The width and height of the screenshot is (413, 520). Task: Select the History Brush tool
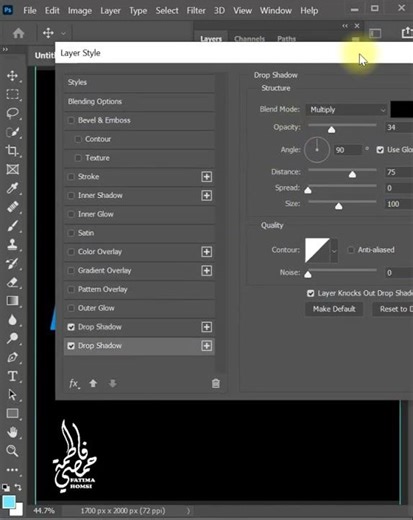pos(12,264)
